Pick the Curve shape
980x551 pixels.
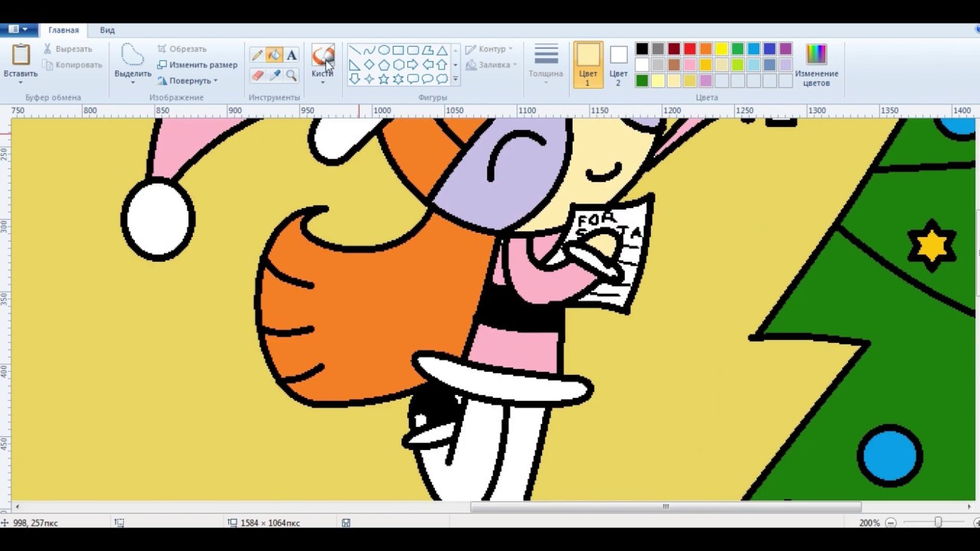pos(369,51)
